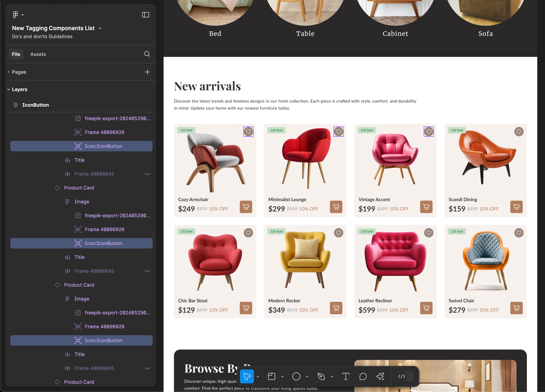
Task: Open the Pen tool options chevron
Action: click(x=332, y=377)
